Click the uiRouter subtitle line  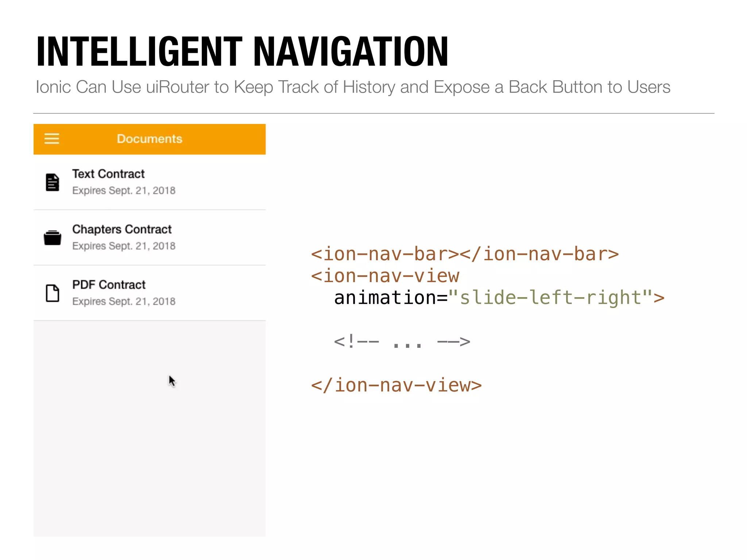click(x=353, y=87)
